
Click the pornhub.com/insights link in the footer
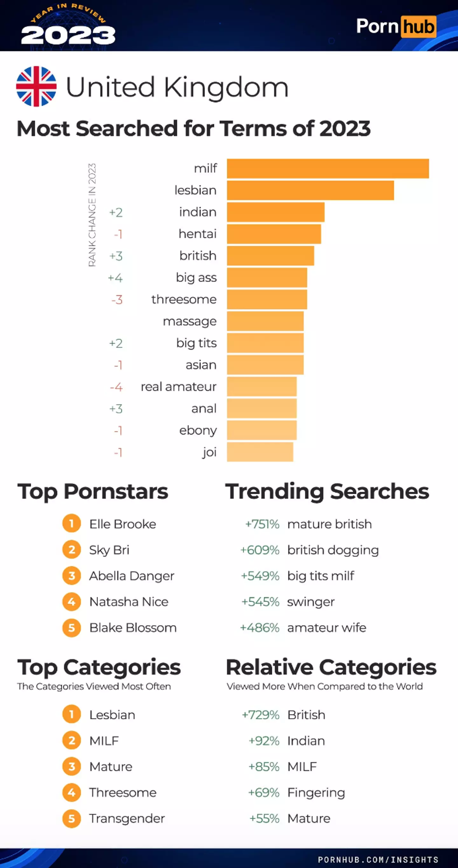click(378, 860)
